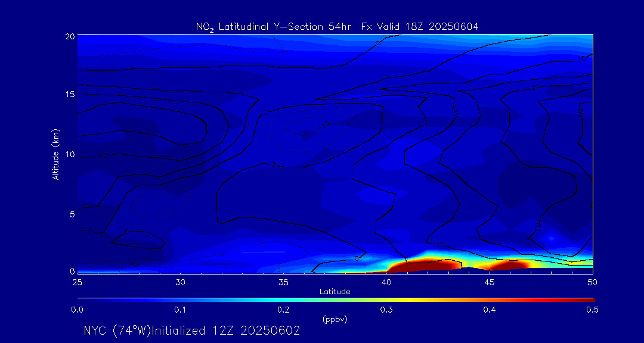Click latitude axis tick label "50"
This screenshot has width=644, height=343.
(x=592, y=283)
